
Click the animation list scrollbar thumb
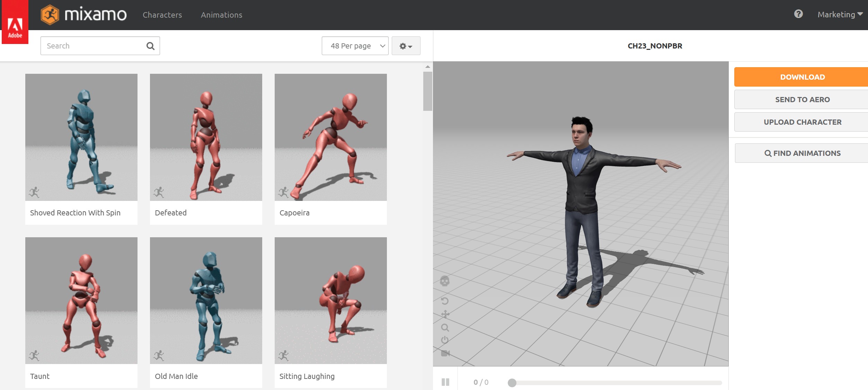coord(428,91)
